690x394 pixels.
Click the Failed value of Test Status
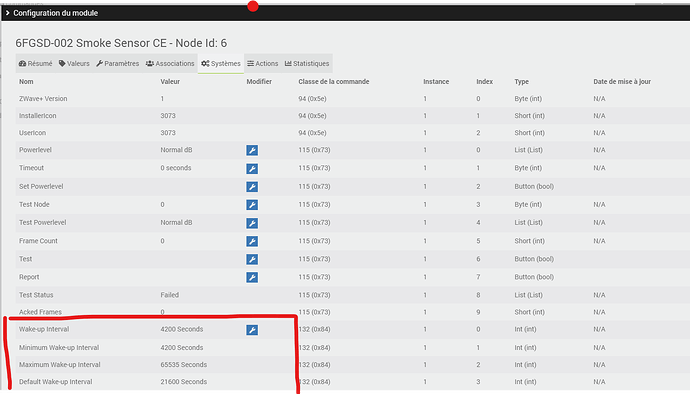[x=169, y=295]
